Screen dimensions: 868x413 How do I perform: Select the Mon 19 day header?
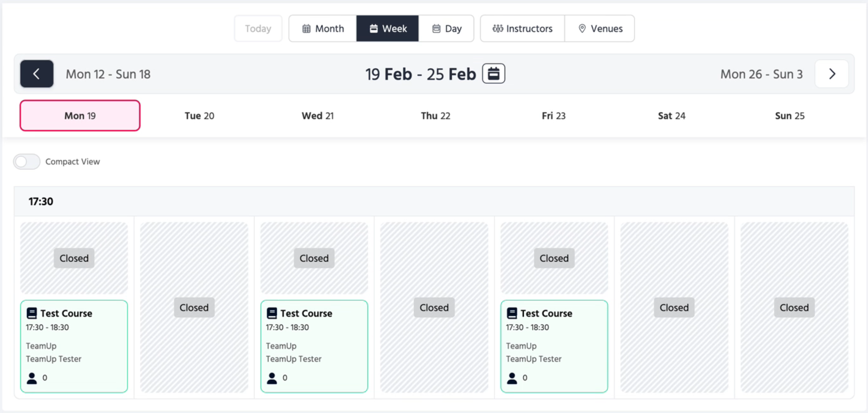point(80,116)
